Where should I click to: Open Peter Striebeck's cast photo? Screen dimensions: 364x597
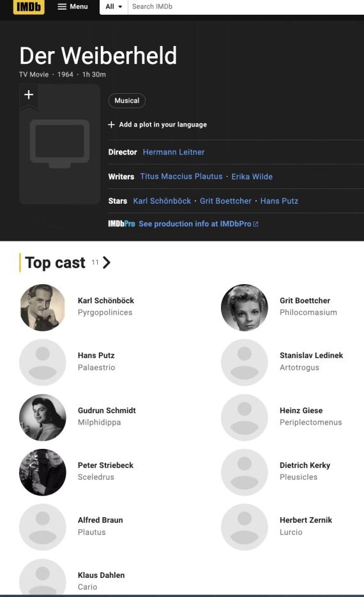pos(43,472)
